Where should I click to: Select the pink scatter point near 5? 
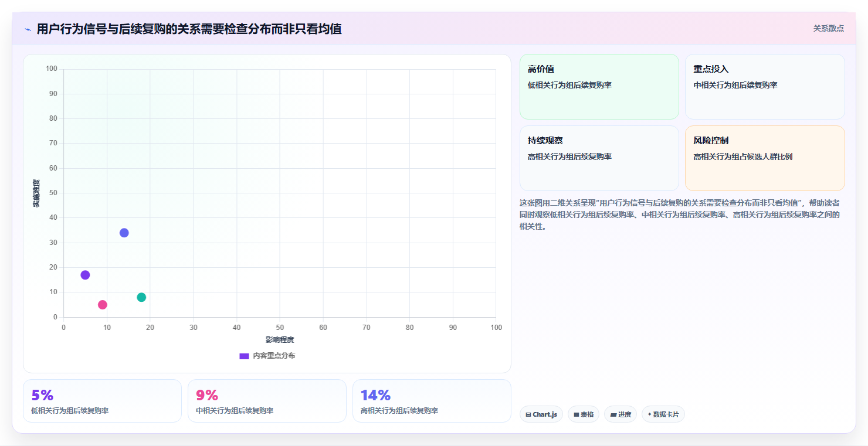[x=103, y=305]
